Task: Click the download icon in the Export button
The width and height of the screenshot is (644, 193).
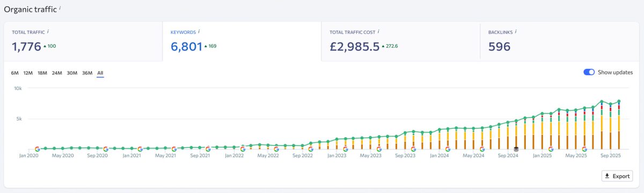Action: coord(608,176)
